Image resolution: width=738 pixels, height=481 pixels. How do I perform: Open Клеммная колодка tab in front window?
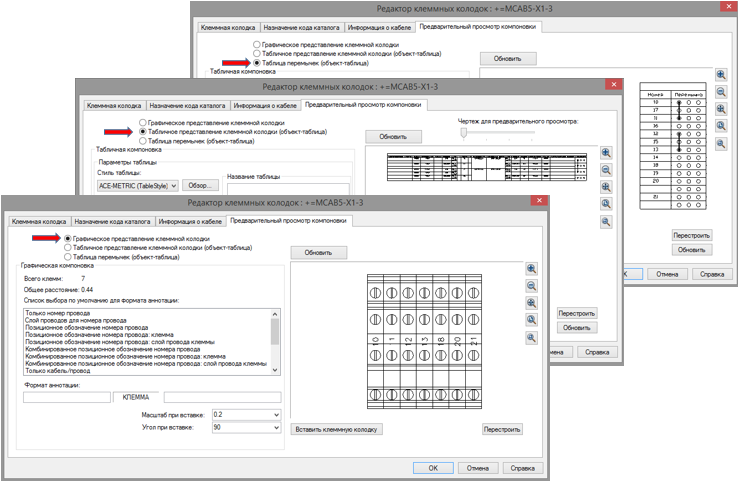pyautogui.click(x=39, y=221)
